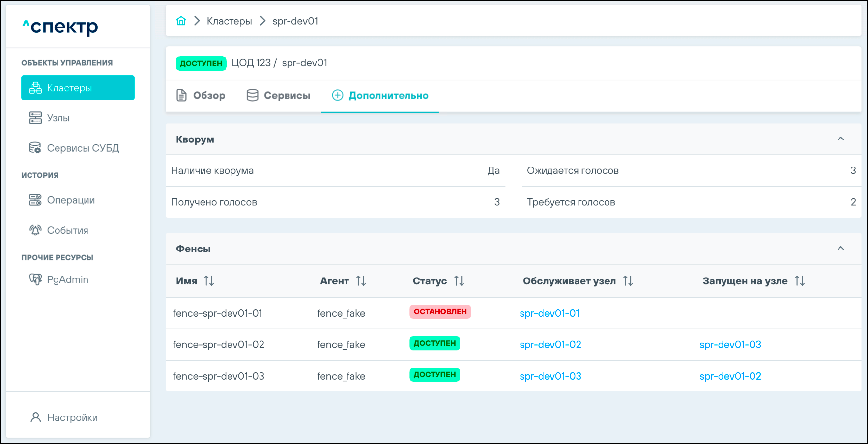Switch to the Сервисы tab

coord(278,96)
